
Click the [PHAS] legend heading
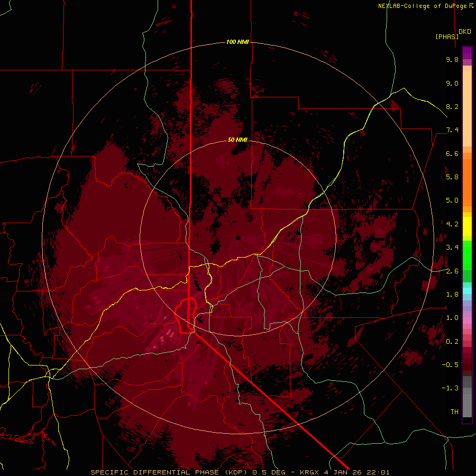447,36
